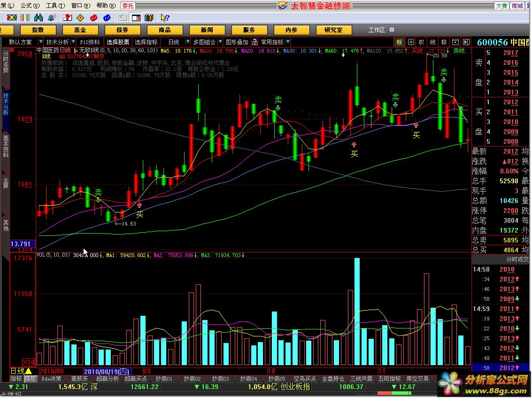Expand the 技术分析 dropdown arrow
This screenshot has height=398, width=532.
click(x=73, y=42)
